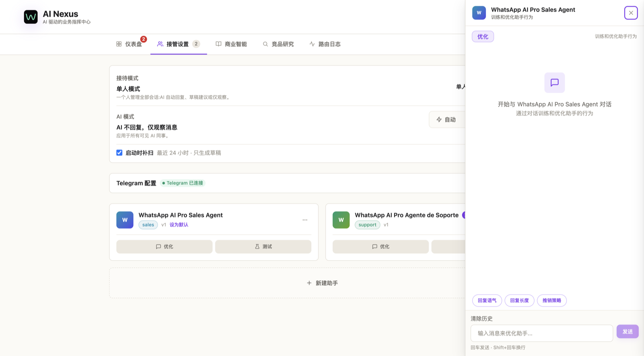Click the 单人模式 reception mode title
The image size is (644, 356).
click(x=128, y=89)
